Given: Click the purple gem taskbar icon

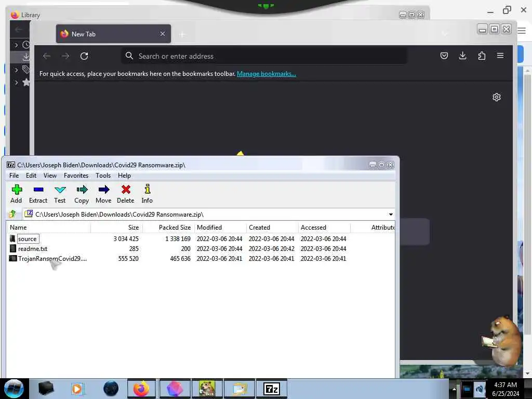Looking at the screenshot, I should (175, 389).
